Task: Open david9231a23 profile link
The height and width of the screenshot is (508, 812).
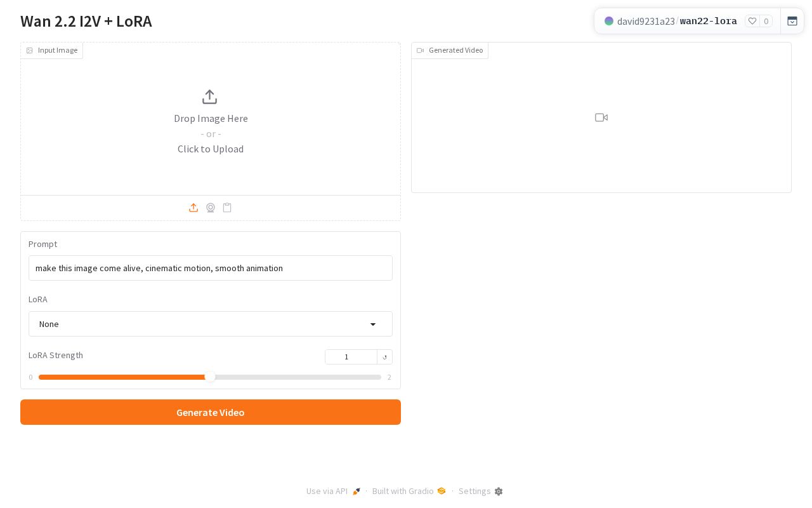Action: coord(646,21)
